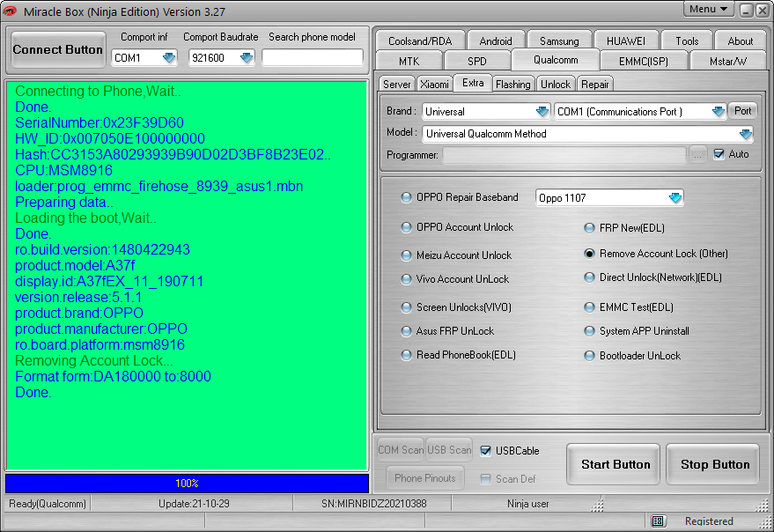This screenshot has height=532, width=774.
Task: Click the status bar table icon near Registered
Action: click(x=657, y=521)
